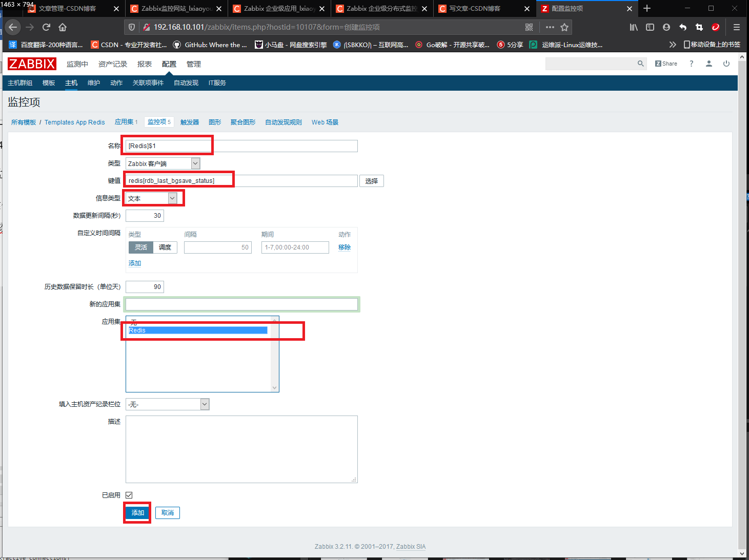Click 添加 custom interval link
The height and width of the screenshot is (560, 749).
pos(135,263)
